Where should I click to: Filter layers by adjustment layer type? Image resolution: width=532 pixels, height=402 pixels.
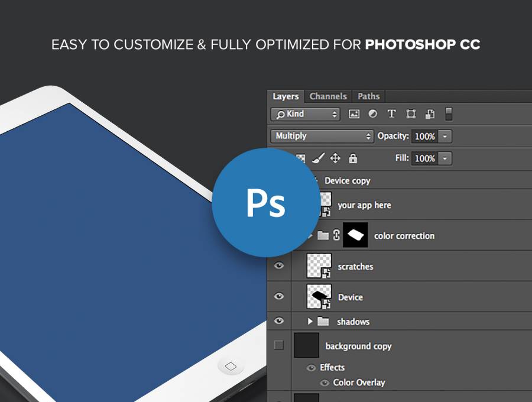click(373, 114)
